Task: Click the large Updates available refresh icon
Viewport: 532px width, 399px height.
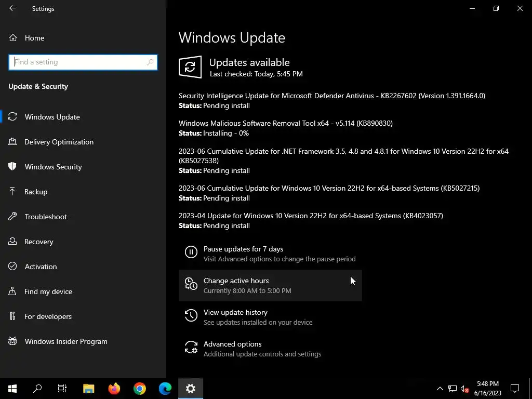Action: point(190,67)
